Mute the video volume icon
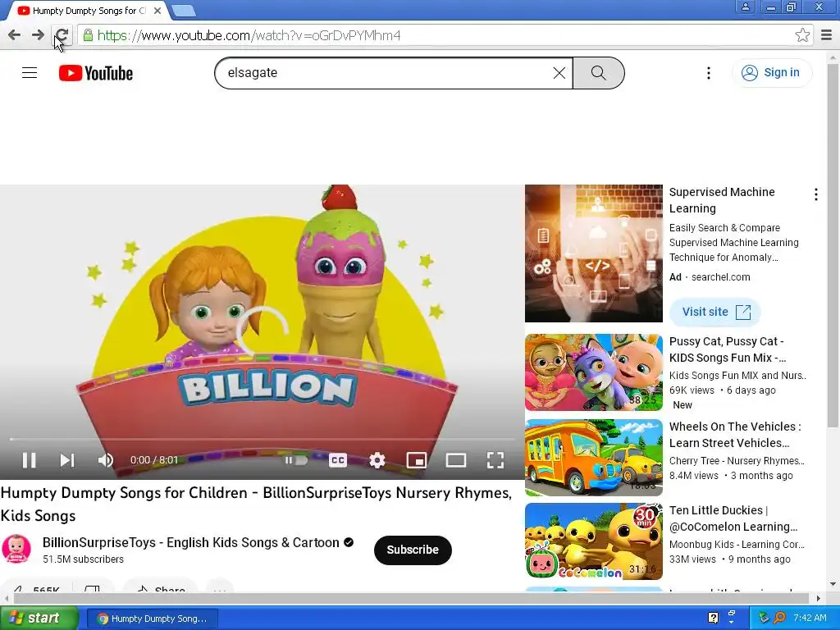The width and height of the screenshot is (840, 630). (x=106, y=460)
